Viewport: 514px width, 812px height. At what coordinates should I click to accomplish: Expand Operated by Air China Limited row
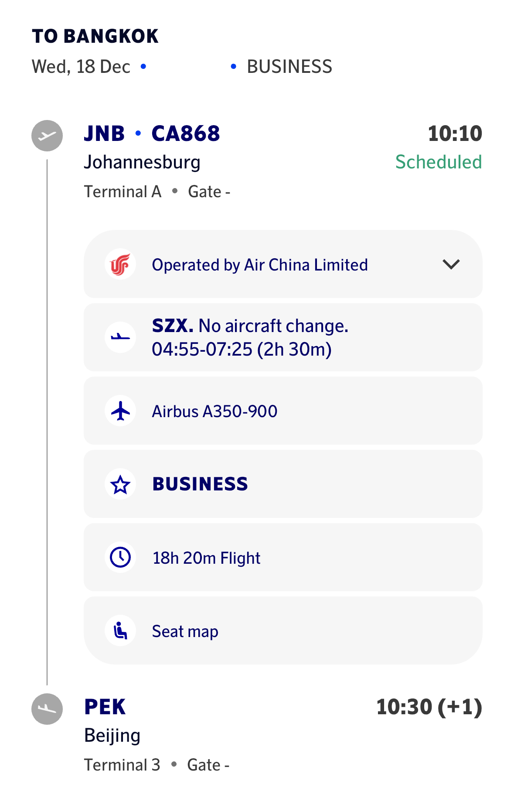click(260, 265)
